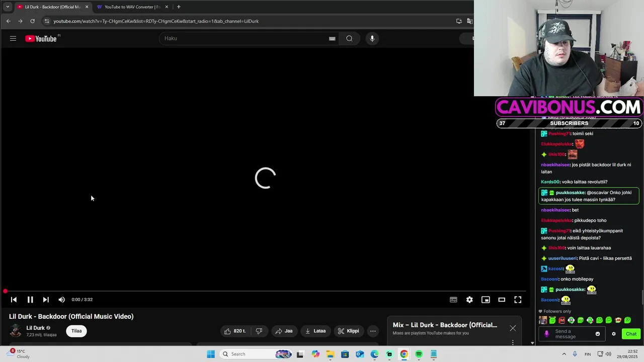The height and width of the screenshot is (362, 644).
Task: Click the install app icon in address bar
Action: 459,21
